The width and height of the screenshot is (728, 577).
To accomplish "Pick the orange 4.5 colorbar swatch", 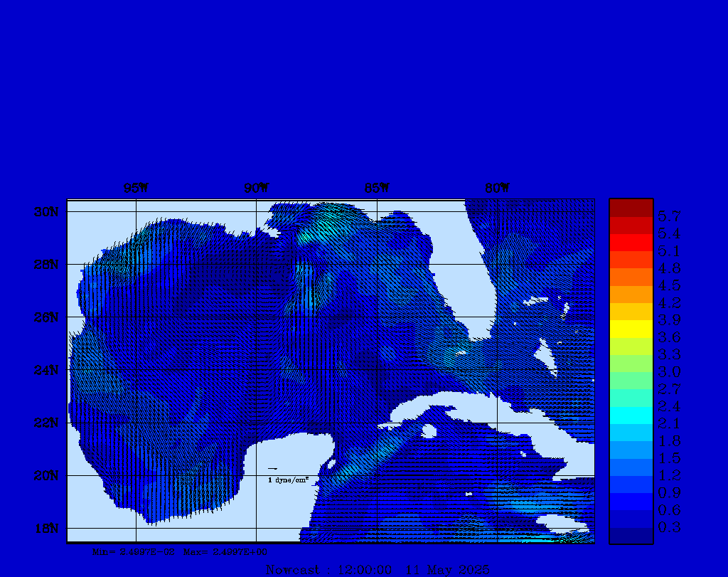I will click(x=631, y=277).
